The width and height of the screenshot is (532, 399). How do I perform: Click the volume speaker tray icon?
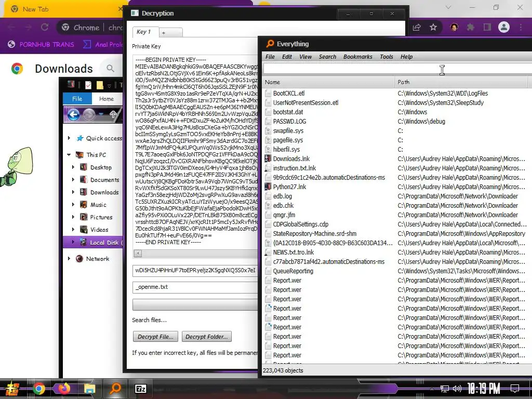point(457,389)
